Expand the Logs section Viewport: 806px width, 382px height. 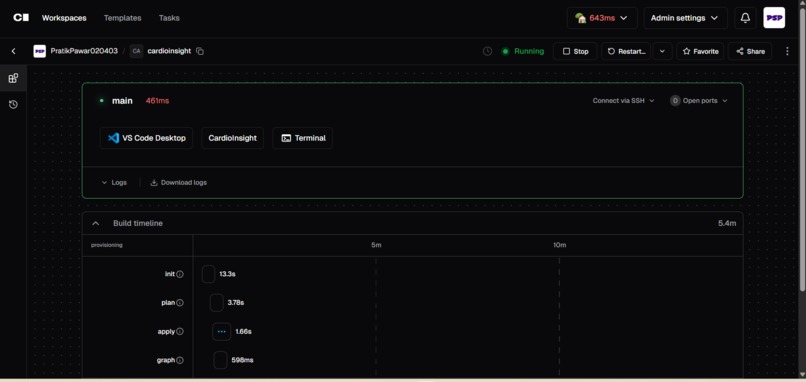114,183
